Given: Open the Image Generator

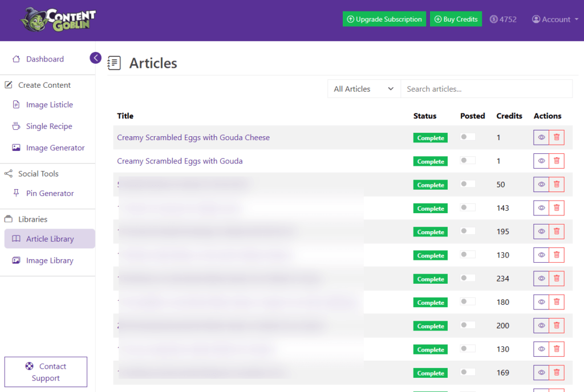Looking at the screenshot, I should pyautogui.click(x=55, y=148).
